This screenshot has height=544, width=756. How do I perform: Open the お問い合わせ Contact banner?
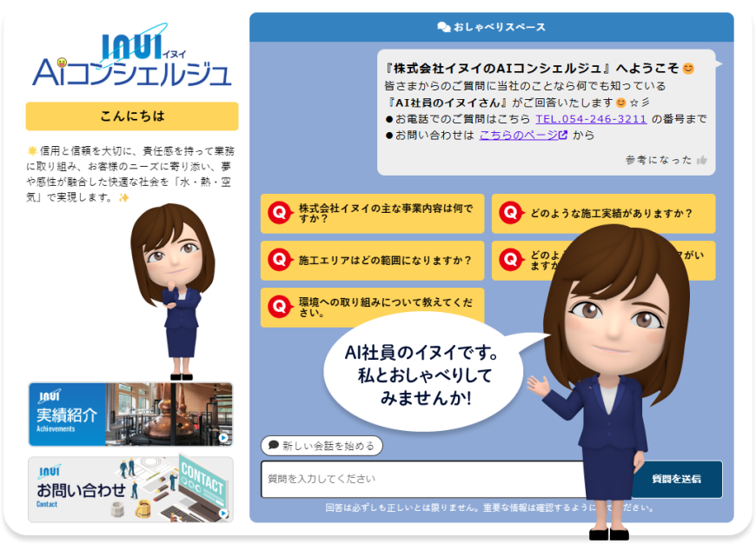tap(130, 489)
